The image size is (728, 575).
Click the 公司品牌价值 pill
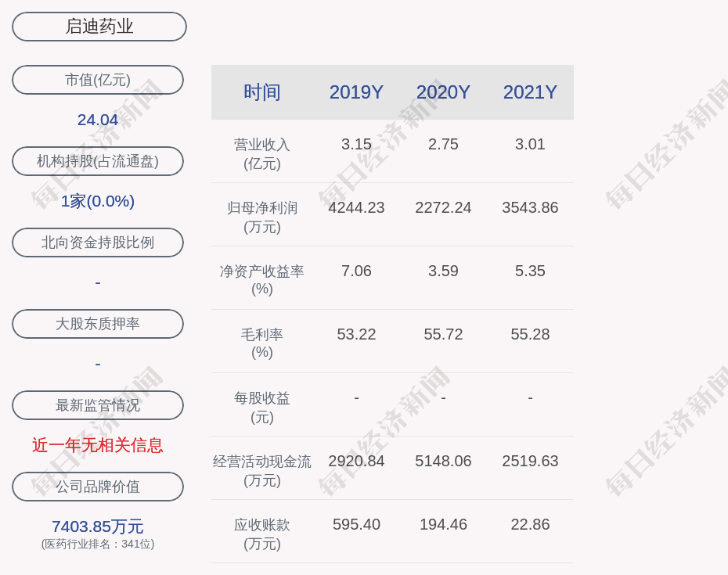pos(98,487)
